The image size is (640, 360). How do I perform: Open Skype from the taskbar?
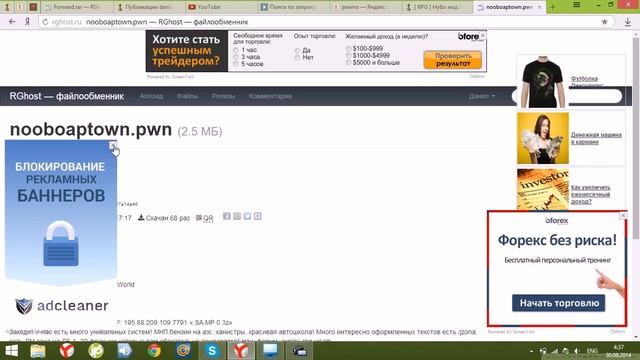[x=212, y=351]
